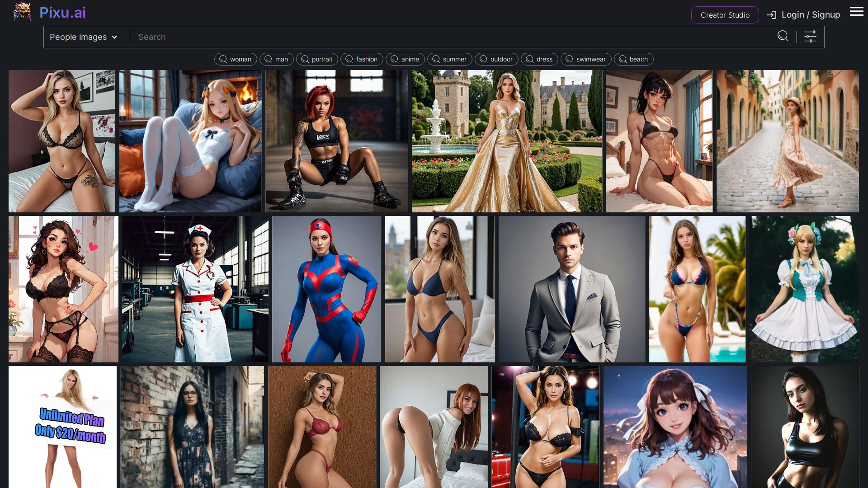Image resolution: width=868 pixels, height=488 pixels.
Task: Select the outdoor search tag
Action: coord(496,59)
